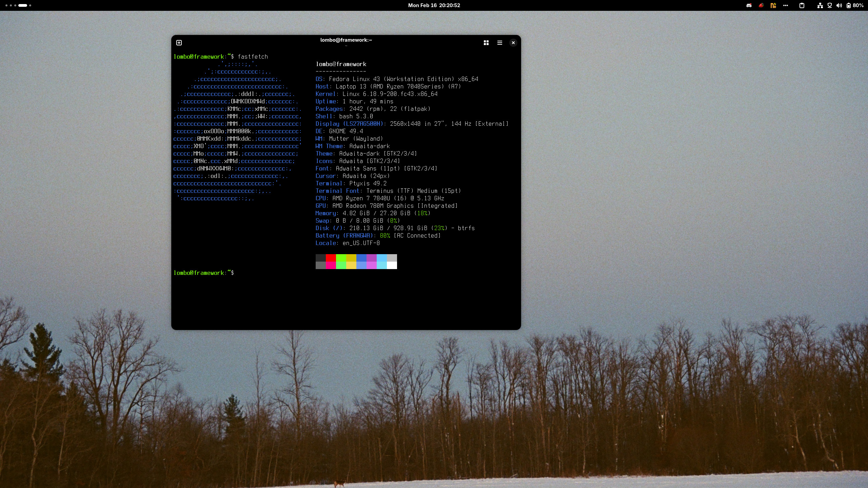
Task: Show the tab overview grid
Action: [486, 43]
